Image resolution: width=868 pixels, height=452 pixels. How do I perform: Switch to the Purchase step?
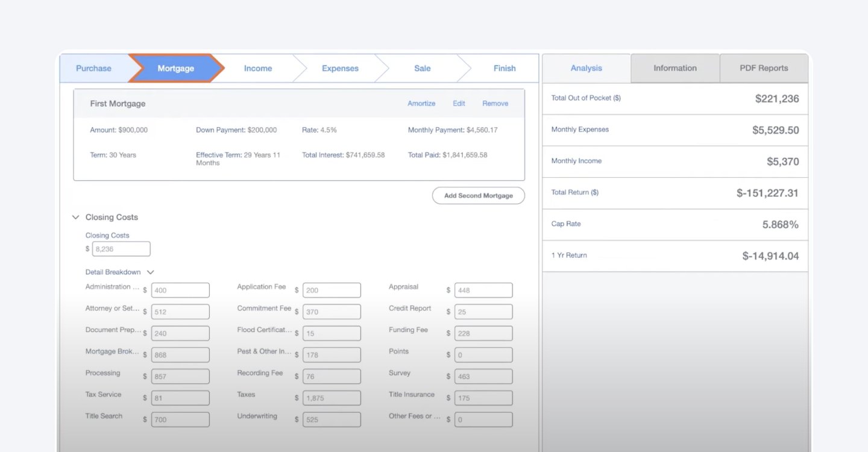tap(95, 68)
